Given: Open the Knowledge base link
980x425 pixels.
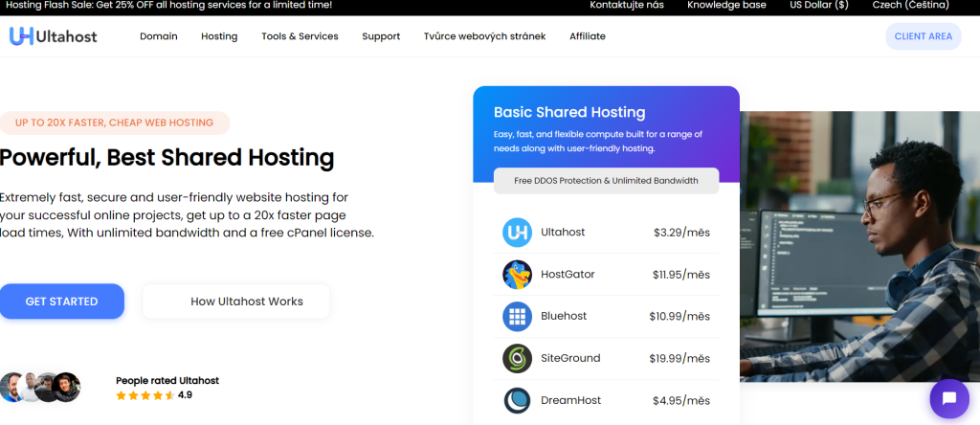Looking at the screenshot, I should (726, 6).
